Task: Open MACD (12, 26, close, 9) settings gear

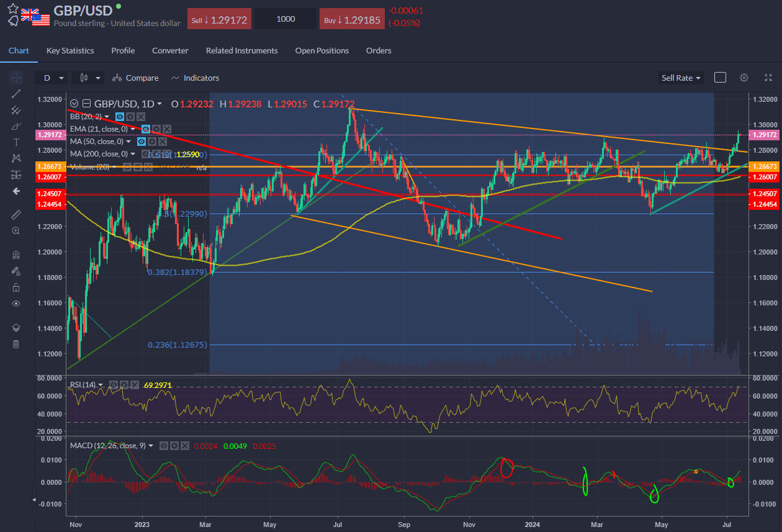Action: point(174,446)
